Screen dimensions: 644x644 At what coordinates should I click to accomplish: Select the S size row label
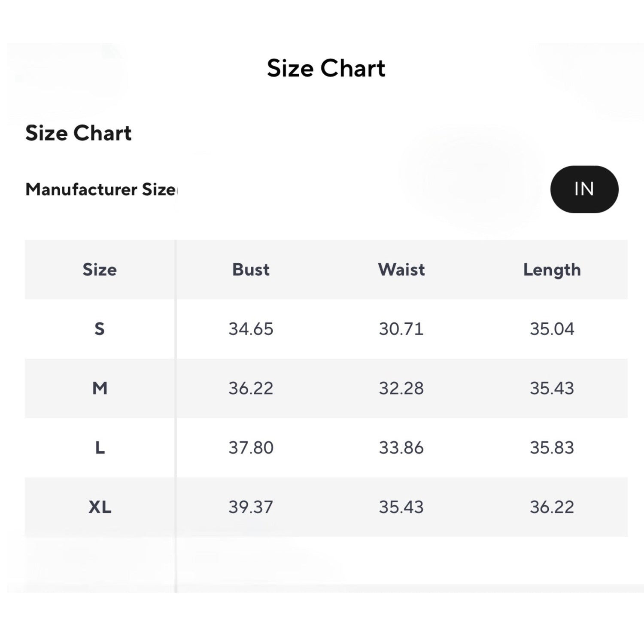point(100,329)
